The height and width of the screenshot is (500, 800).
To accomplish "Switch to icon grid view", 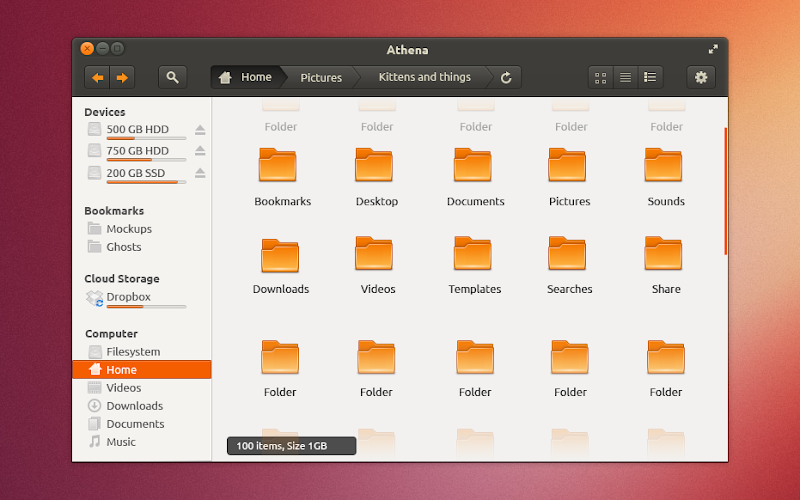I will tap(601, 77).
